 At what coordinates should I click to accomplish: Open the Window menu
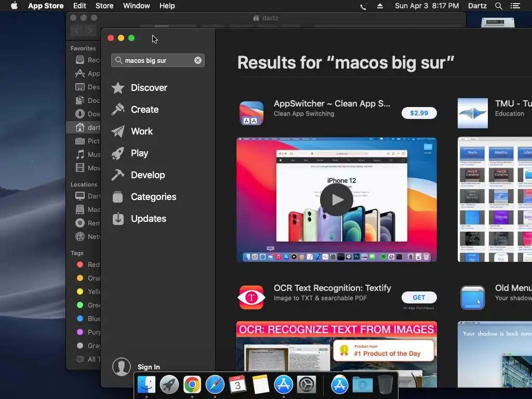137,6
